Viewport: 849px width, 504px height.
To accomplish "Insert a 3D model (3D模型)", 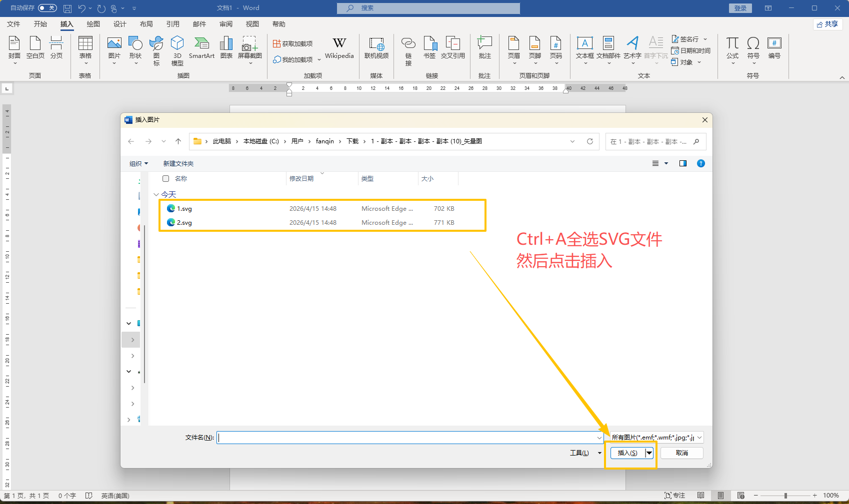I will click(177, 50).
